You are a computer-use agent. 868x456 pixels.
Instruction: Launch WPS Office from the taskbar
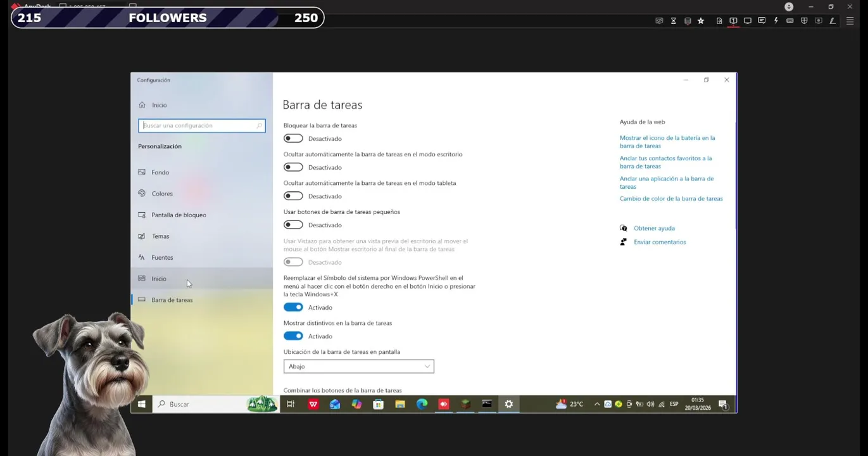click(x=313, y=404)
